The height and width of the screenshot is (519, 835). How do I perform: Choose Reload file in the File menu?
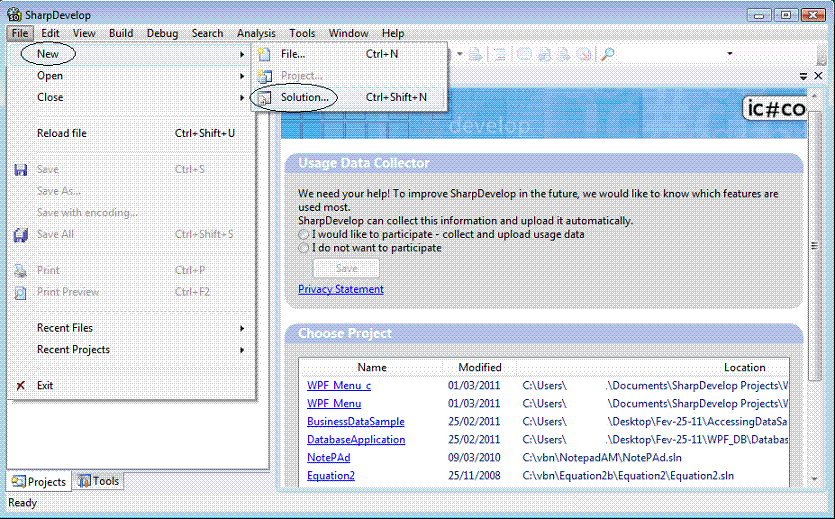pos(132,133)
